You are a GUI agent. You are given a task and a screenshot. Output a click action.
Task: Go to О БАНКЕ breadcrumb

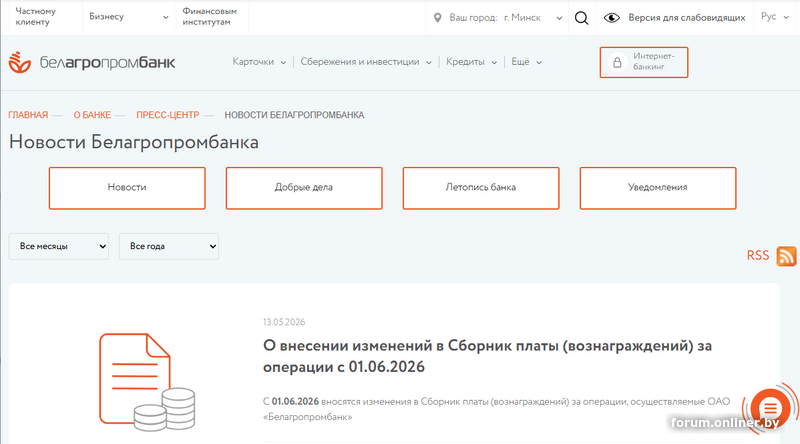point(92,115)
